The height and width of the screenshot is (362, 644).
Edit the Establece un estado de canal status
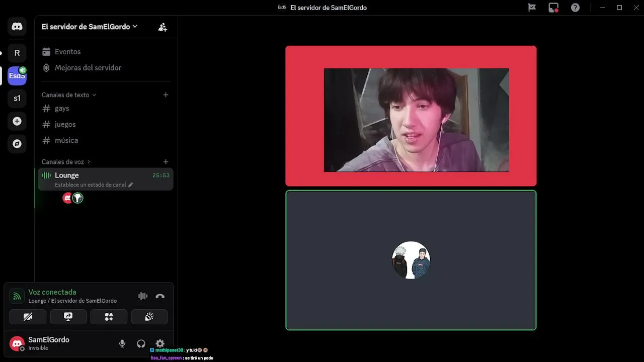click(94, 185)
